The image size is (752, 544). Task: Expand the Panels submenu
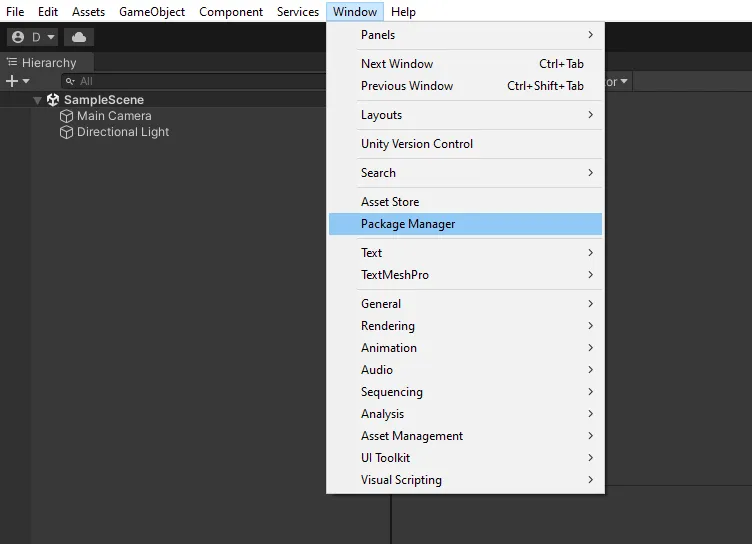[x=465, y=35]
